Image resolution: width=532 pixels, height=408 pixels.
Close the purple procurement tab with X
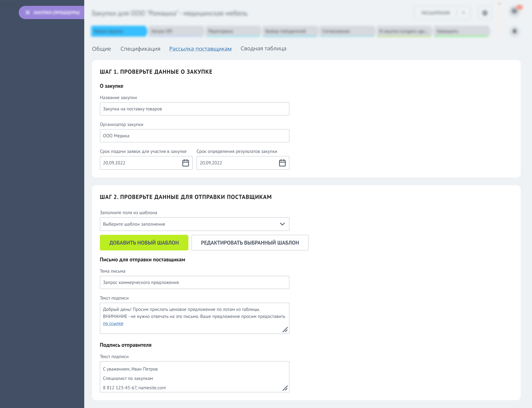pos(28,12)
